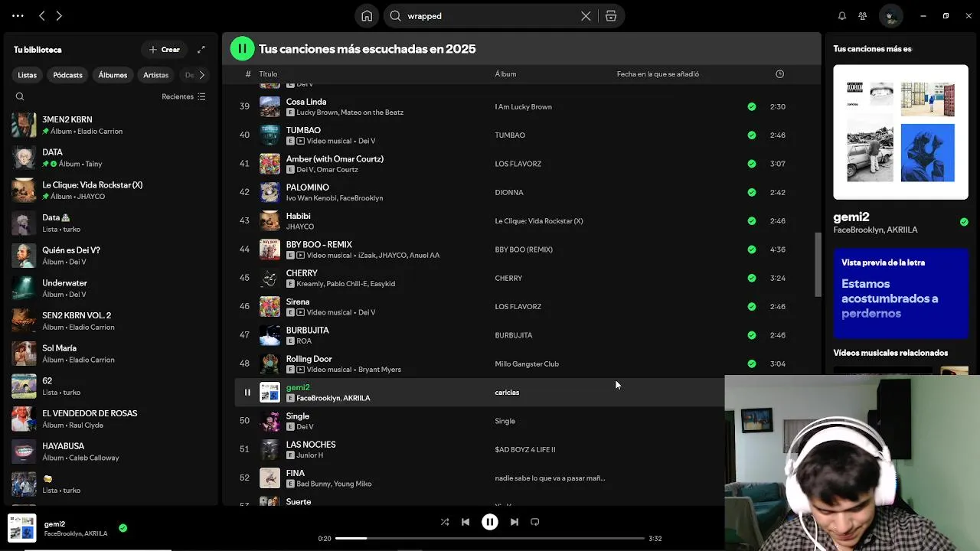The height and width of the screenshot is (551, 980).
Task: Skip to next track
Action: tap(514, 522)
